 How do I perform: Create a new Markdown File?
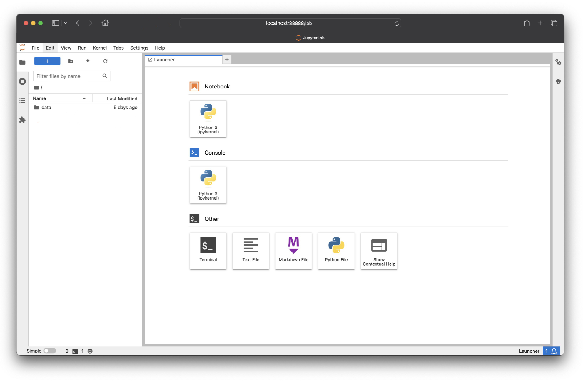[293, 250]
